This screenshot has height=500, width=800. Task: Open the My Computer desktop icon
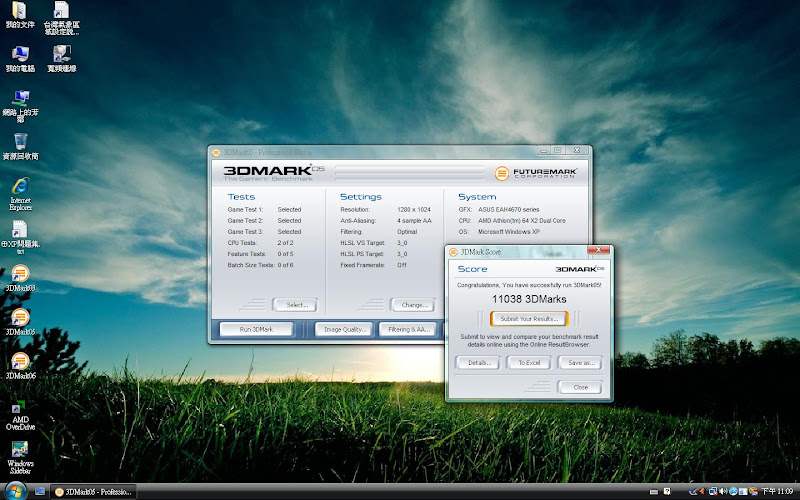coord(20,59)
